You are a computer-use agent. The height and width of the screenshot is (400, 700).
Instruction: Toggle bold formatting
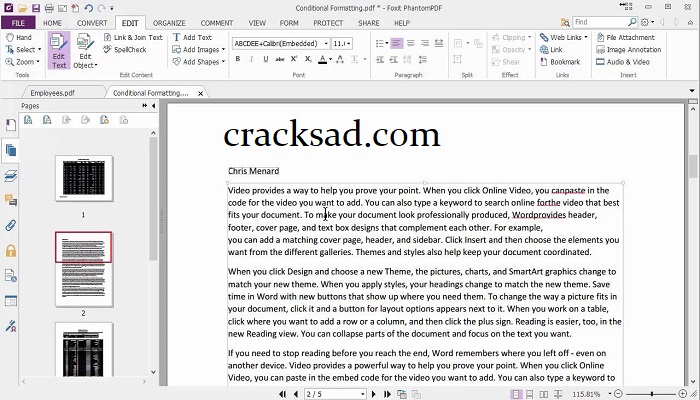pyautogui.click(x=238, y=59)
